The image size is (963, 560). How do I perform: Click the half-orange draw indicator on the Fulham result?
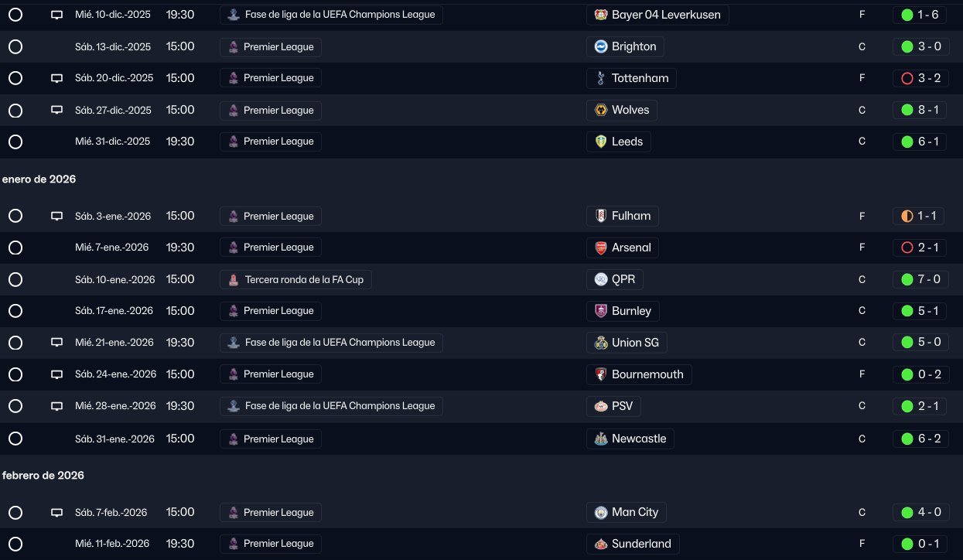click(907, 217)
